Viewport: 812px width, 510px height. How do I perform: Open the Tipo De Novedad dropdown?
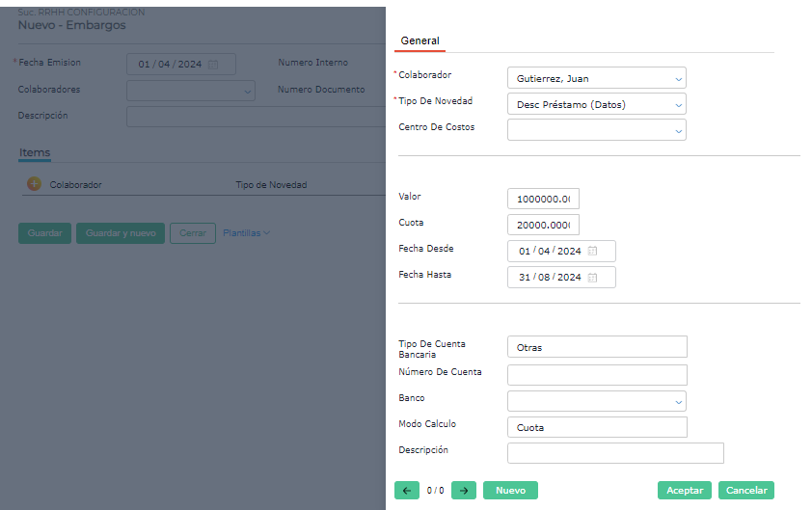tap(678, 104)
